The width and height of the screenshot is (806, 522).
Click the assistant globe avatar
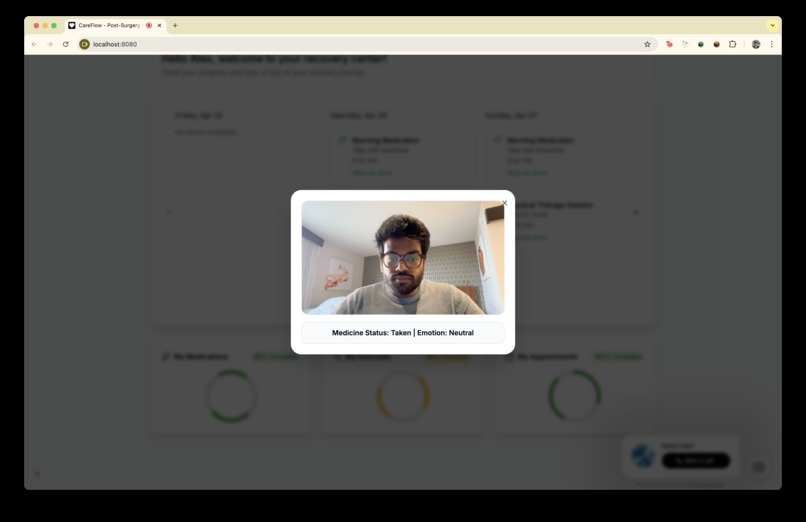point(643,455)
